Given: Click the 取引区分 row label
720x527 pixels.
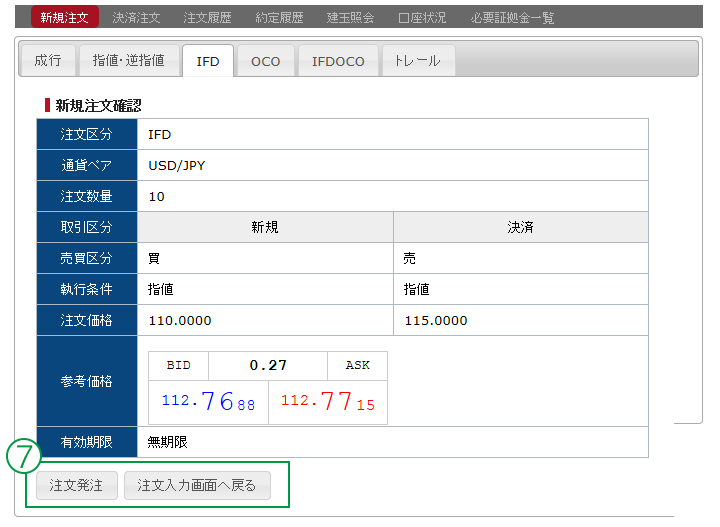Looking at the screenshot, I should [x=87, y=227].
